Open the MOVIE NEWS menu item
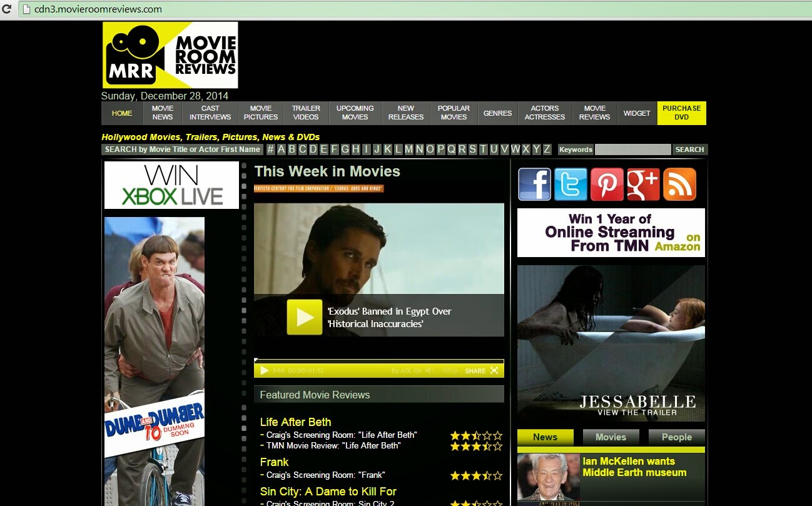The height and width of the screenshot is (506, 812). point(163,113)
